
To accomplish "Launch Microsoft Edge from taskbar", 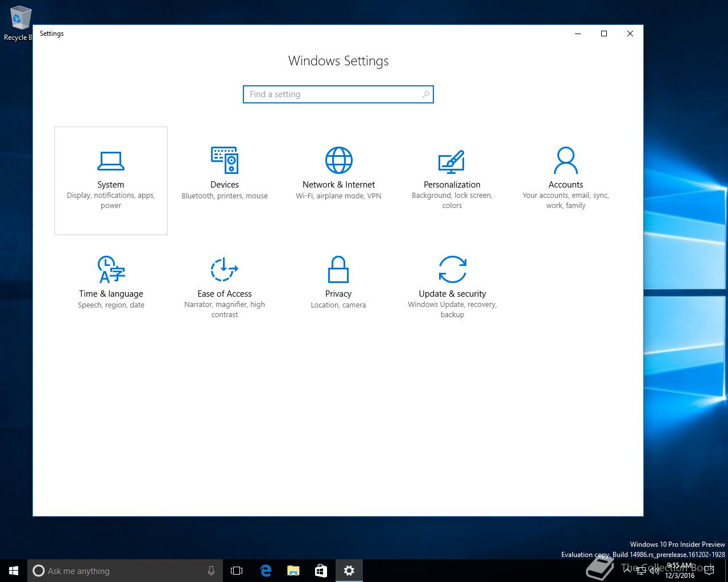I will (265, 571).
